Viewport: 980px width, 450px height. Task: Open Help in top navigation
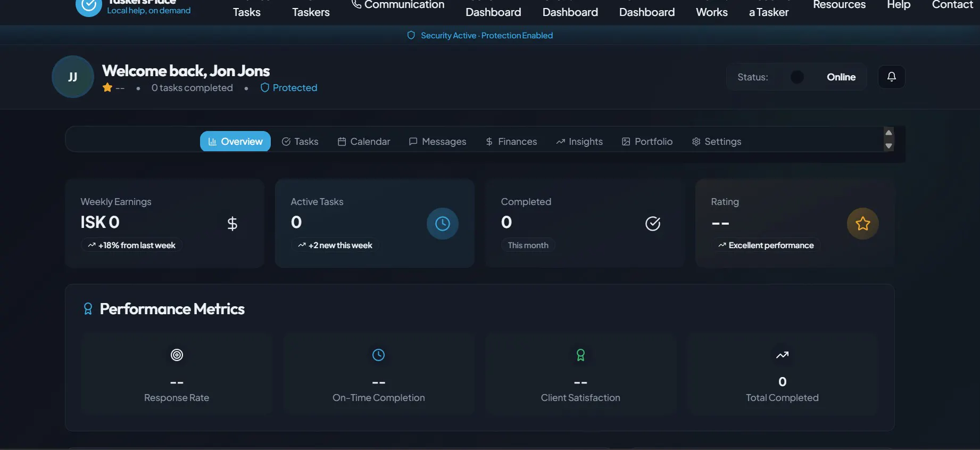899,5
